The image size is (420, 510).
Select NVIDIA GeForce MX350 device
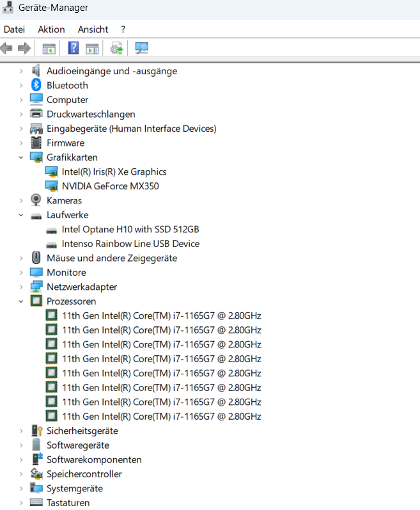111,186
